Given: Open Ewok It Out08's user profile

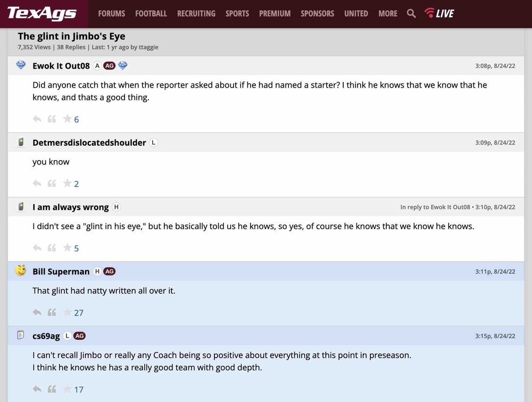Looking at the screenshot, I should (61, 66).
